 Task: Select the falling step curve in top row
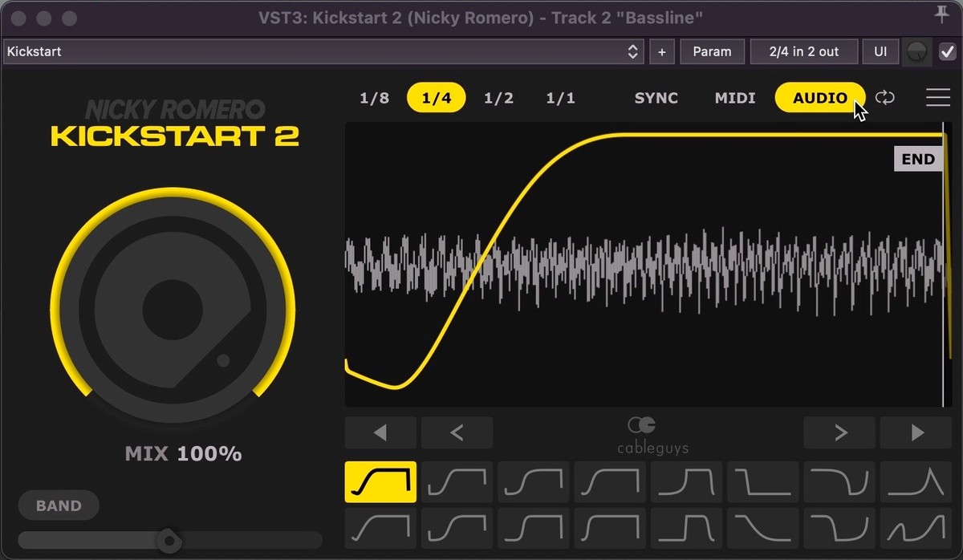pos(762,481)
